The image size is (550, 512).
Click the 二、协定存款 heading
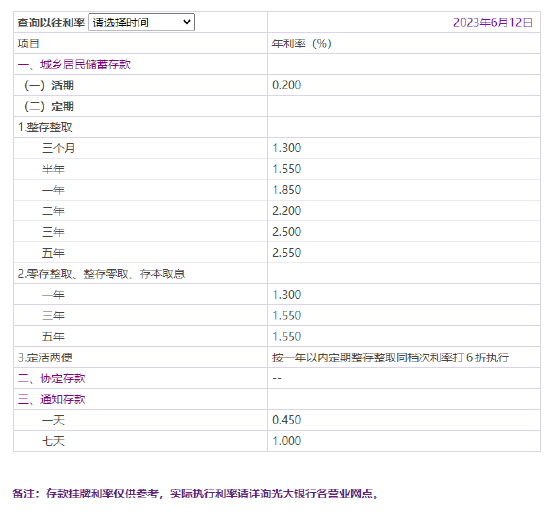point(52,378)
